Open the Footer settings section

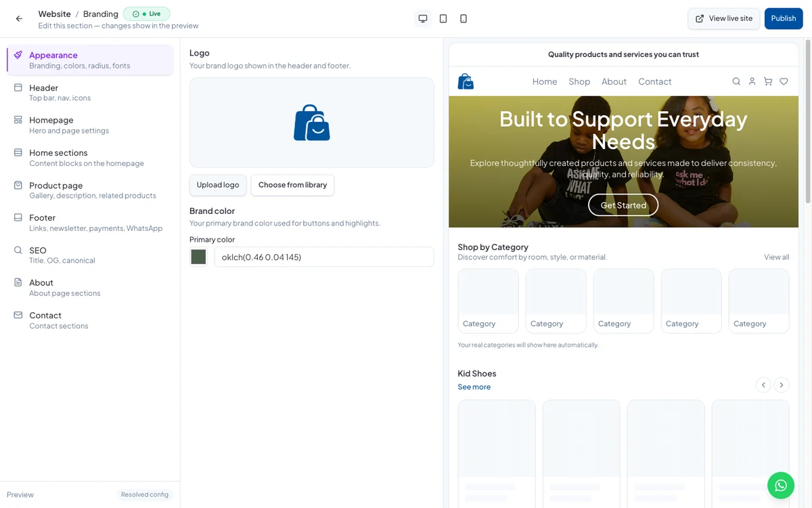(x=90, y=222)
